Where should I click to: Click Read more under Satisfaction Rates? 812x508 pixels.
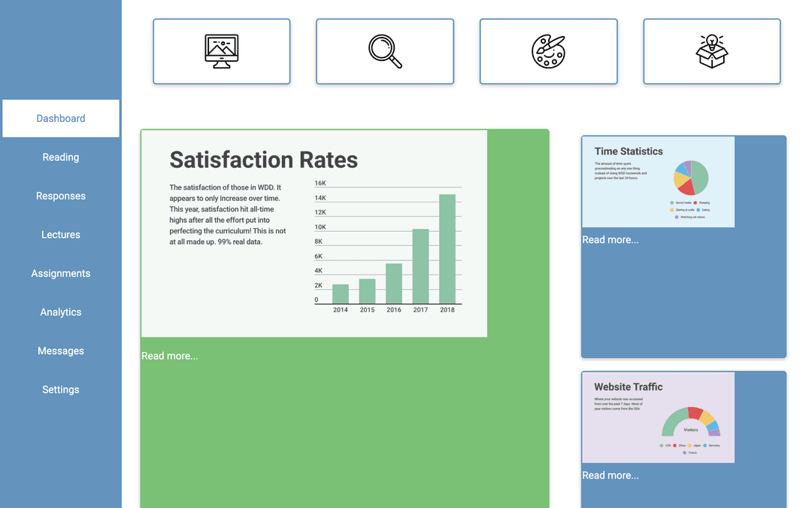(170, 356)
